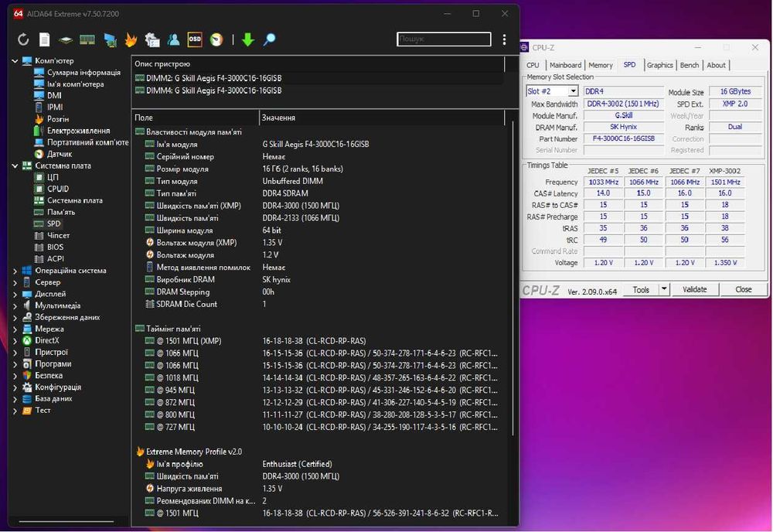Collapse the Системна плата tree node

15,165
